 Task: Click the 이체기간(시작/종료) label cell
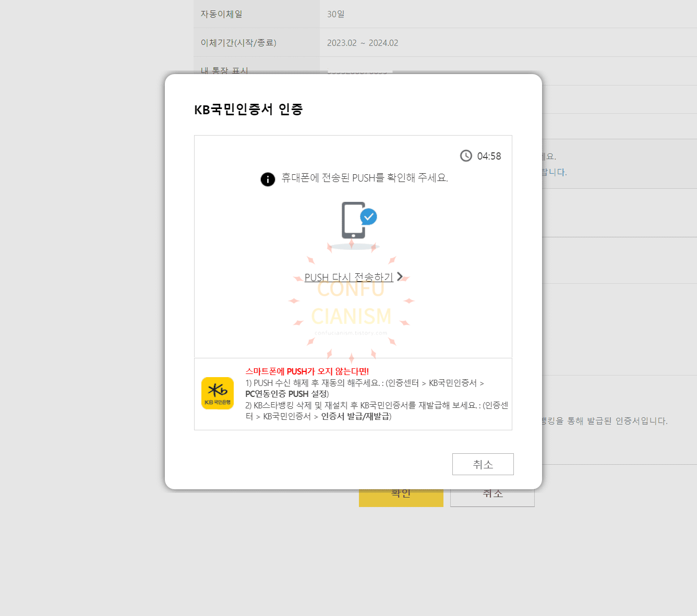pyautogui.click(x=257, y=43)
